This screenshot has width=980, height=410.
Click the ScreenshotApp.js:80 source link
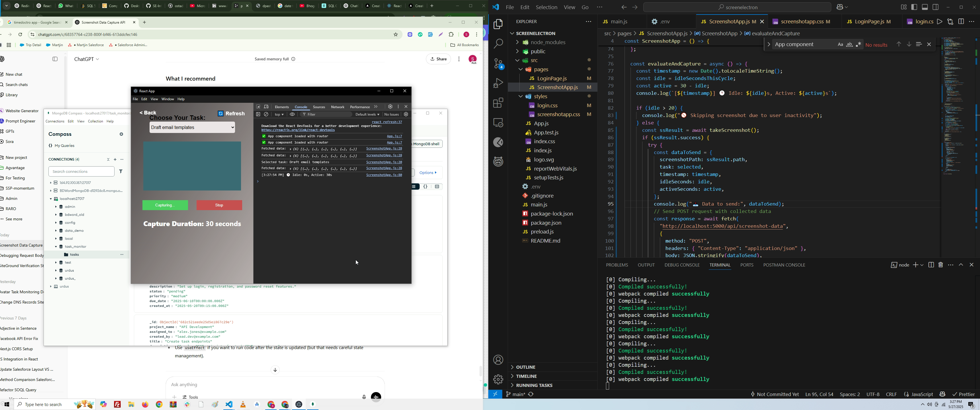[384, 175]
